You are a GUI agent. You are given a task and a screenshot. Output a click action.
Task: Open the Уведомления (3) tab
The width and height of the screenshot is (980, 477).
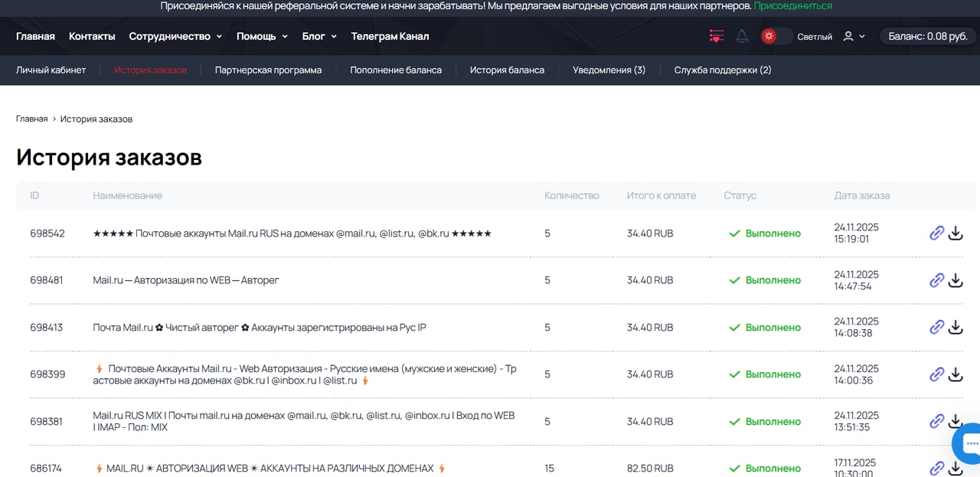(x=609, y=70)
